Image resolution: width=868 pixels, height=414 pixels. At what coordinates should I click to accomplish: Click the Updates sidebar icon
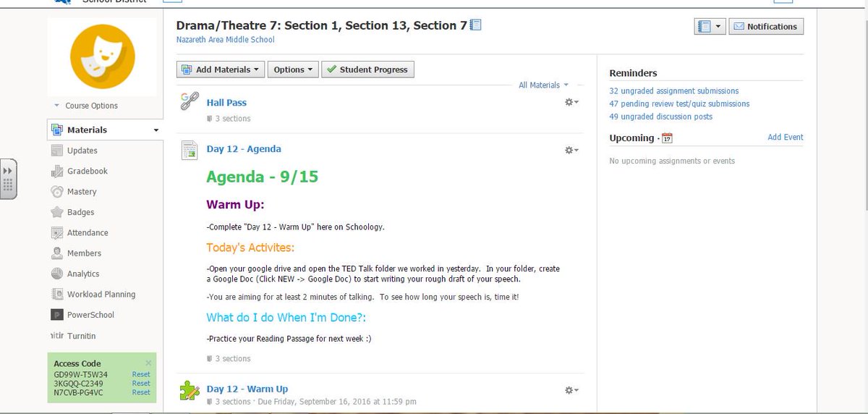click(57, 151)
